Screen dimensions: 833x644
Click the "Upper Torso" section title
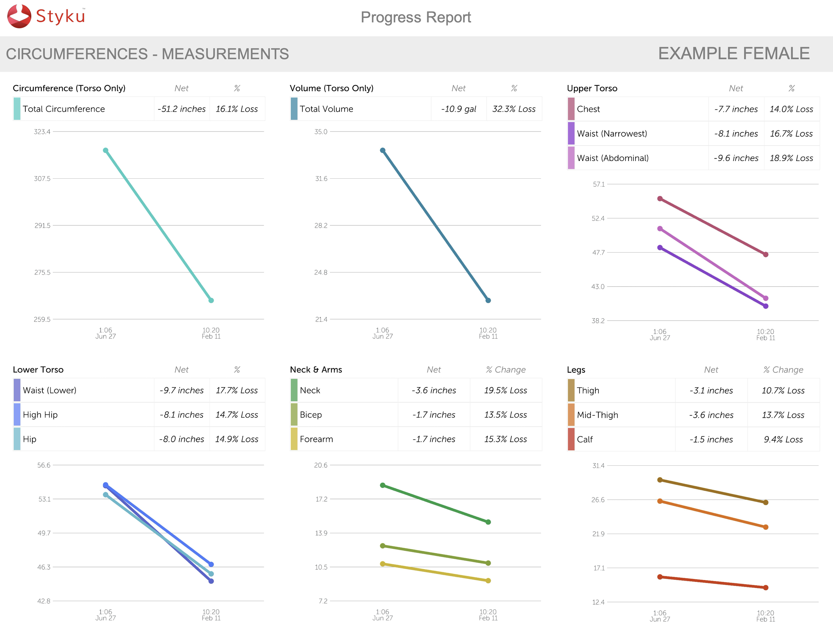592,88
